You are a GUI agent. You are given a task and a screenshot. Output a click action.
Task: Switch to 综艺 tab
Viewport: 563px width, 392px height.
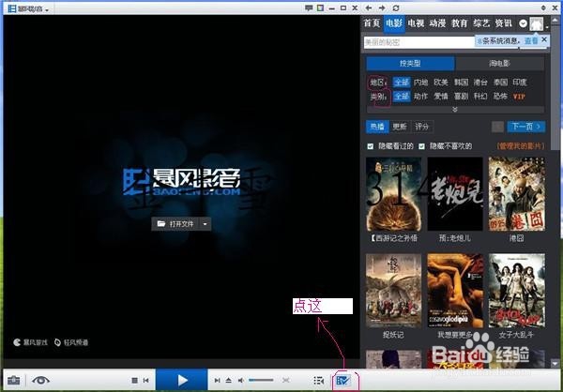coord(481,23)
